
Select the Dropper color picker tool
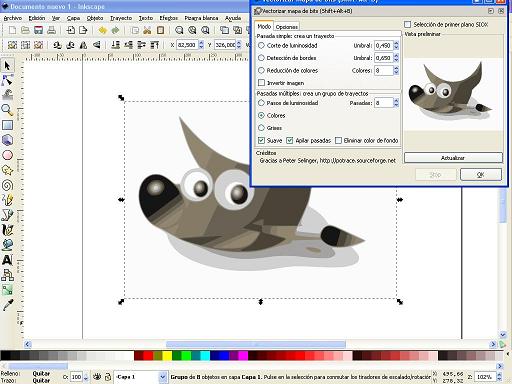tap(7, 305)
